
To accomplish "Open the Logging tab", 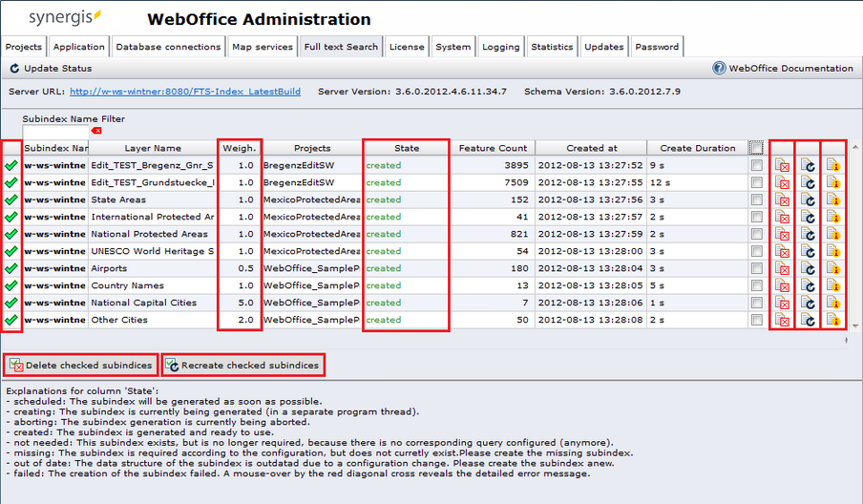I will pyautogui.click(x=501, y=47).
